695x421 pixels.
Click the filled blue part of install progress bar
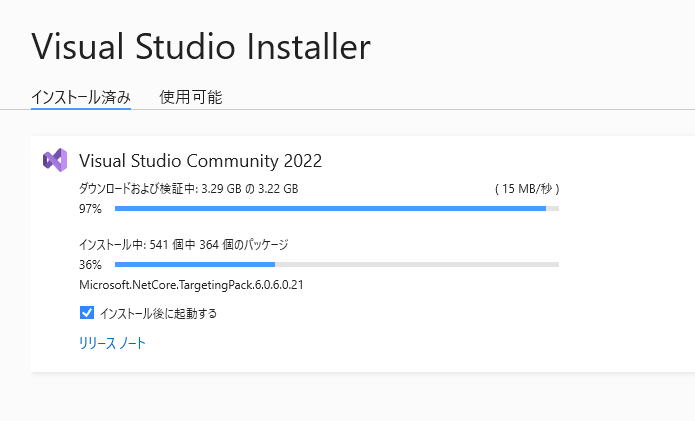(x=195, y=264)
